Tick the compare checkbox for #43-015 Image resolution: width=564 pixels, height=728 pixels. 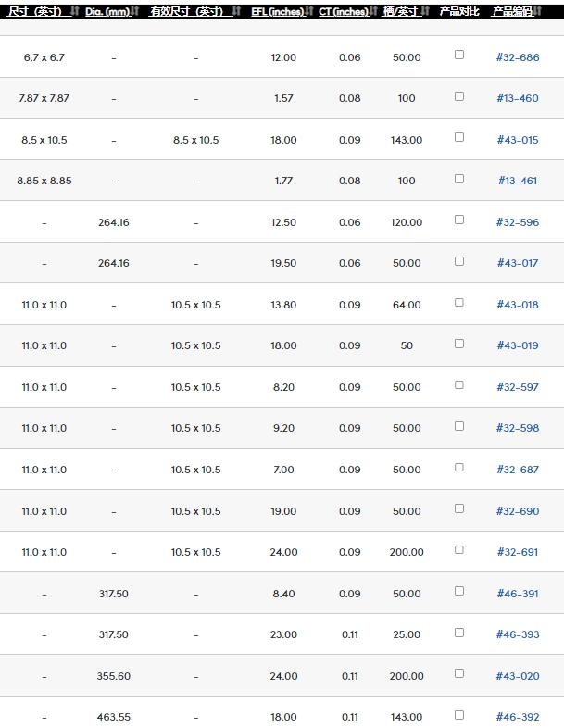459,137
